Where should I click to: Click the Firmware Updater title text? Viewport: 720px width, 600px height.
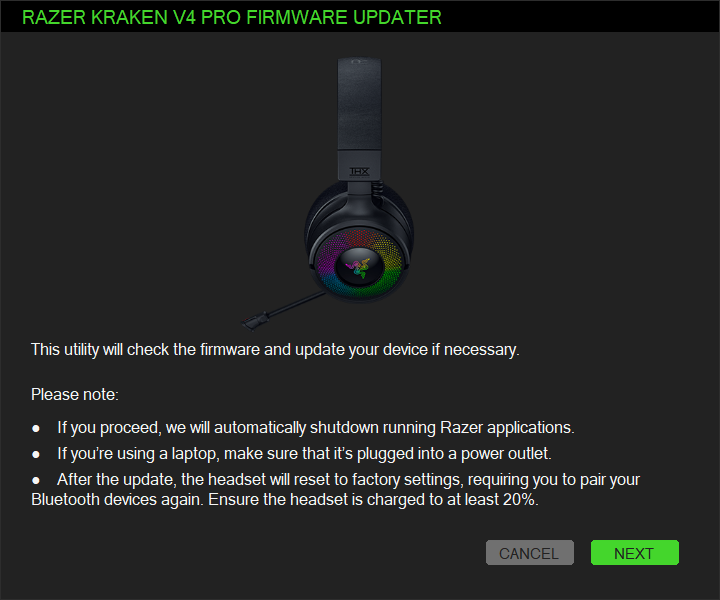231,17
